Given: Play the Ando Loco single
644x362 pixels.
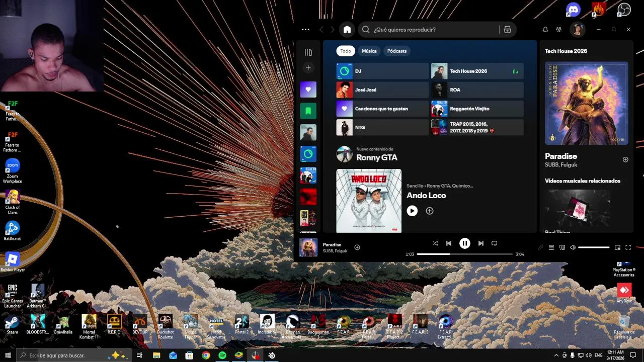Looking at the screenshot, I should coord(412,211).
